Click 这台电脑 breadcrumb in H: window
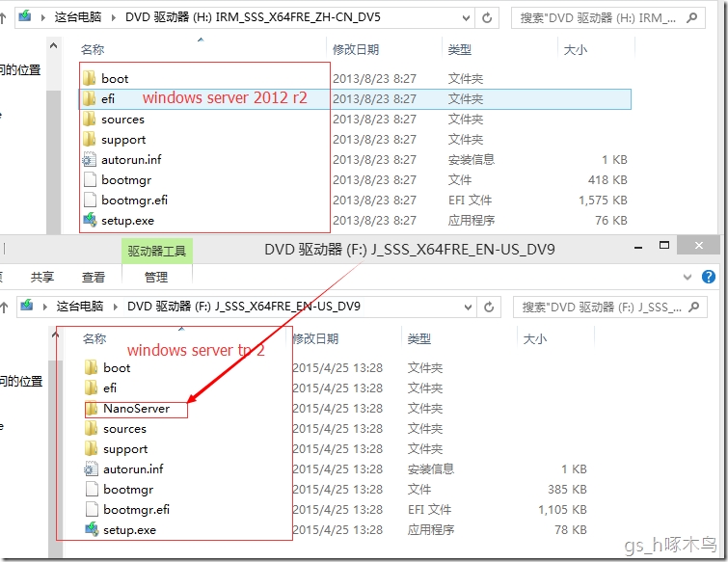This screenshot has height=562, width=728. point(78,17)
